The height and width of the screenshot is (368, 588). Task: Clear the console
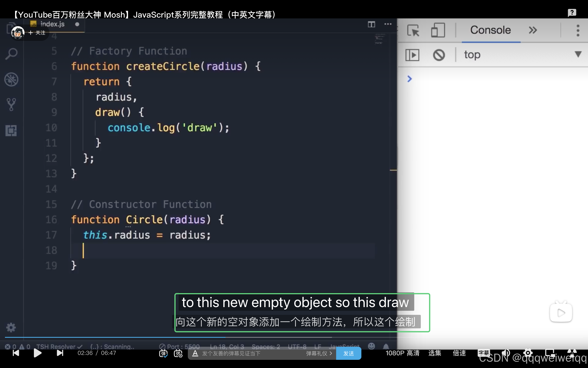point(439,55)
